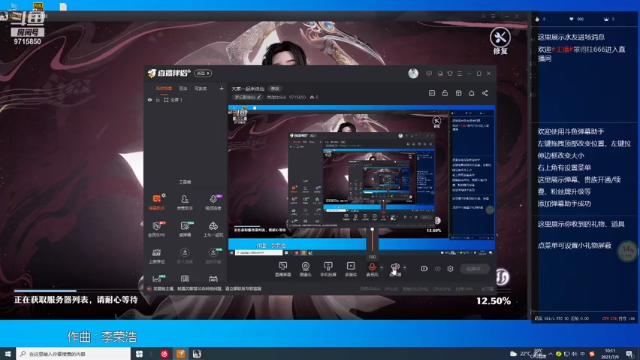Switch to the third scene tab
Screen dimensions: 640x360
[x=200, y=89]
